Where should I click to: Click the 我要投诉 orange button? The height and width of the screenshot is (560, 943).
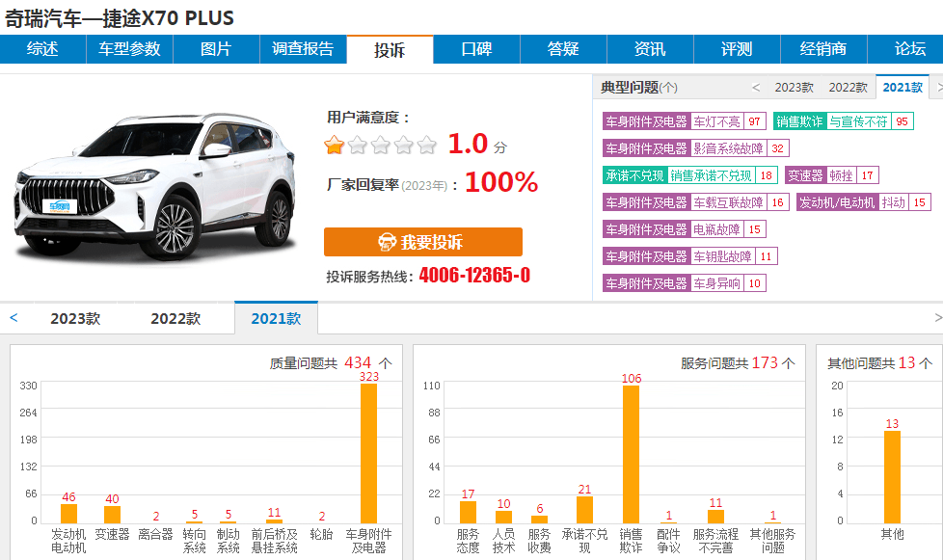[422, 242]
